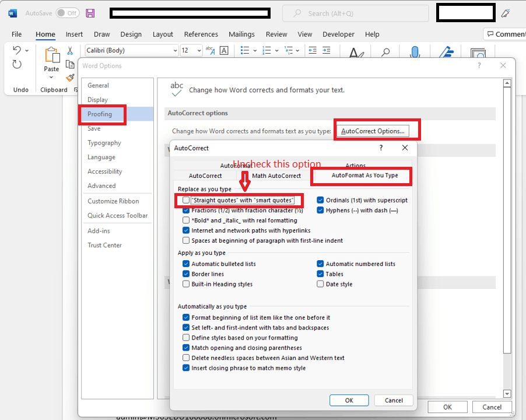The height and width of the screenshot is (420, 526).
Task: Toggle the AutoSave switch
Action: point(68,13)
